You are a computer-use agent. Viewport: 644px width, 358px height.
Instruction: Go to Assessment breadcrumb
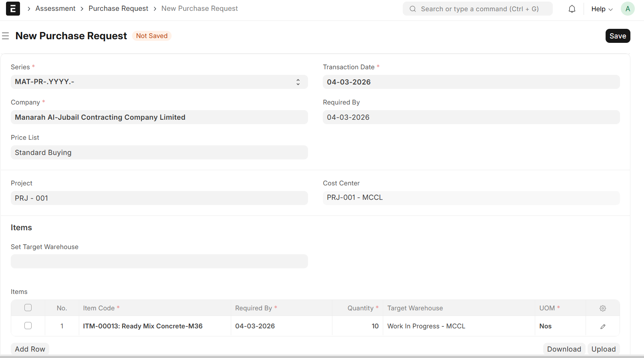click(55, 8)
